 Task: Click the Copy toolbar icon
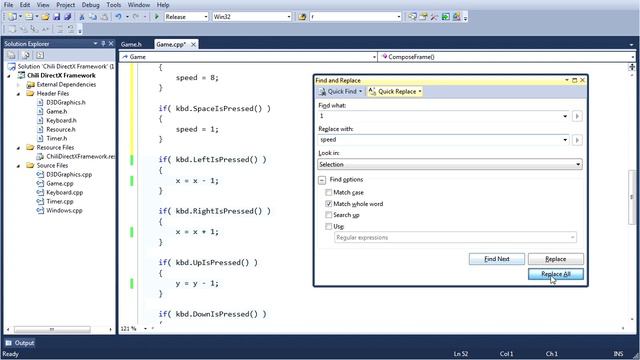93,17
